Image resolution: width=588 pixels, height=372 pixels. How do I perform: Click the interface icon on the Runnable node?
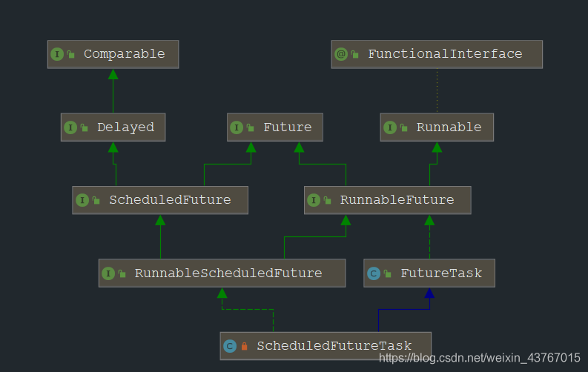[x=390, y=127]
